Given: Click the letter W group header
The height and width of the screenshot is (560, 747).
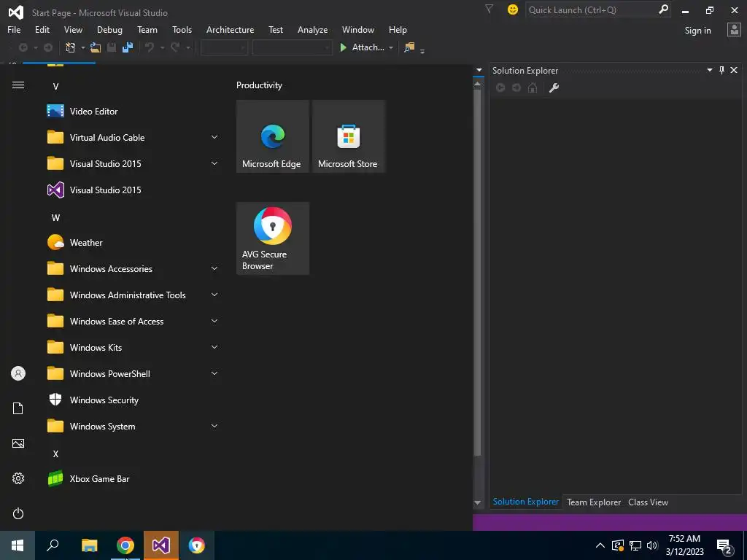Looking at the screenshot, I should (55, 217).
